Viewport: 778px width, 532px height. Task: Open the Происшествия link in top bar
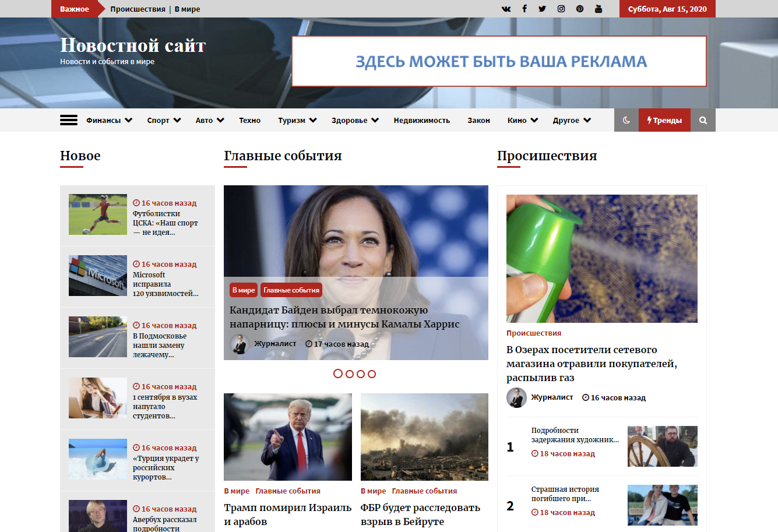coord(138,9)
